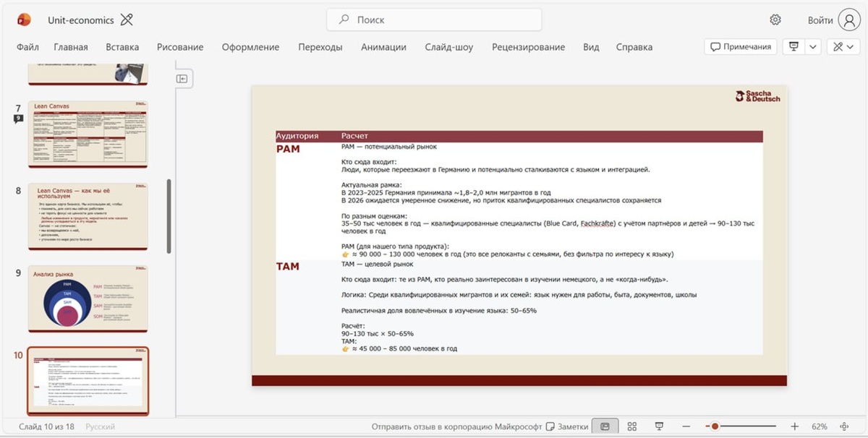The height and width of the screenshot is (438, 868).
Task: Start presentation with the slideshow screen icon
Action: (x=794, y=46)
